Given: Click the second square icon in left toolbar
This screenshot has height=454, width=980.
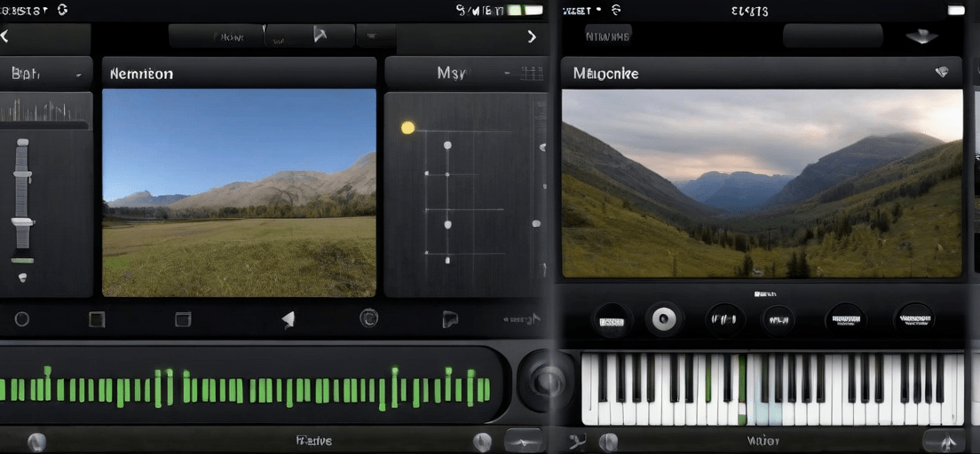Looking at the screenshot, I should [183, 320].
